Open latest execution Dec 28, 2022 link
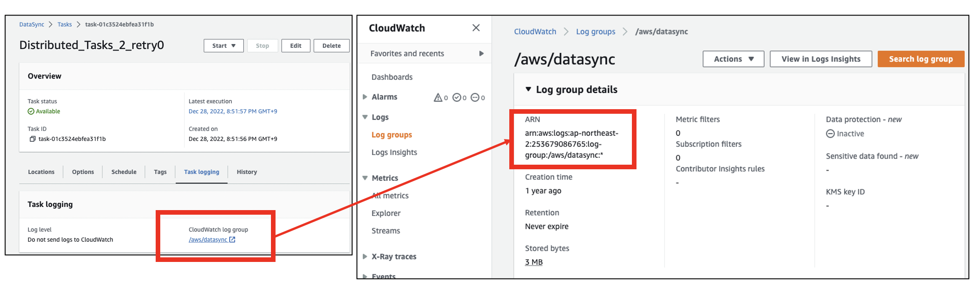The height and width of the screenshot is (289, 980). (233, 111)
